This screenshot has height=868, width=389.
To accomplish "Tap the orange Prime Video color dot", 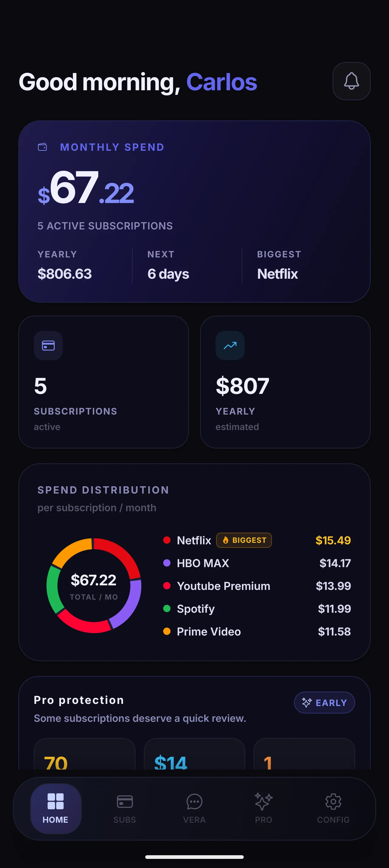I will (x=167, y=631).
